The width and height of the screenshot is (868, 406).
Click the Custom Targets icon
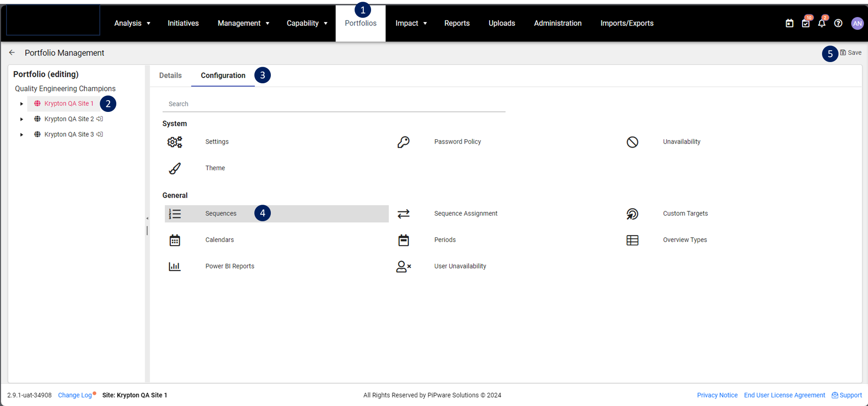pos(632,214)
